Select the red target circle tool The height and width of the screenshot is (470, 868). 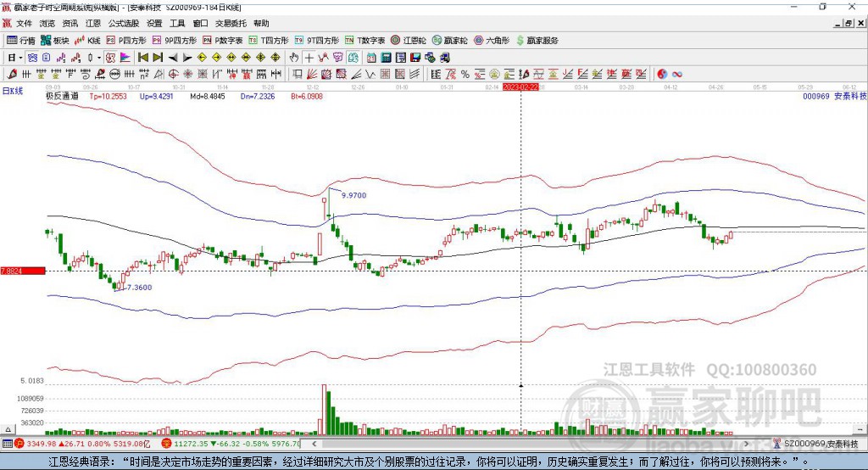(x=173, y=75)
